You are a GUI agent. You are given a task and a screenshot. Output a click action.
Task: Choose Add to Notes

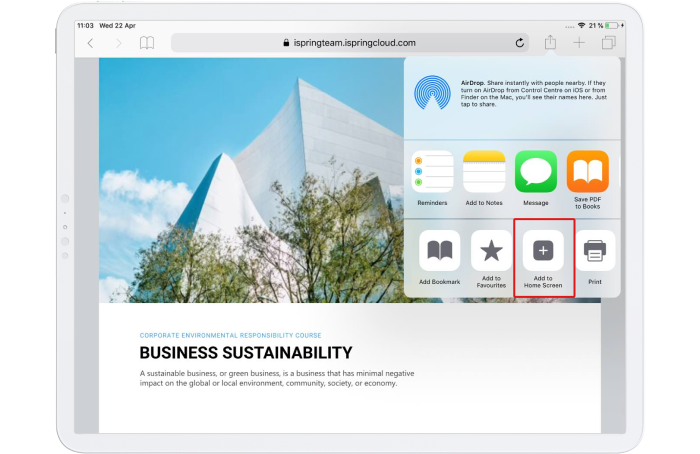coord(484,172)
